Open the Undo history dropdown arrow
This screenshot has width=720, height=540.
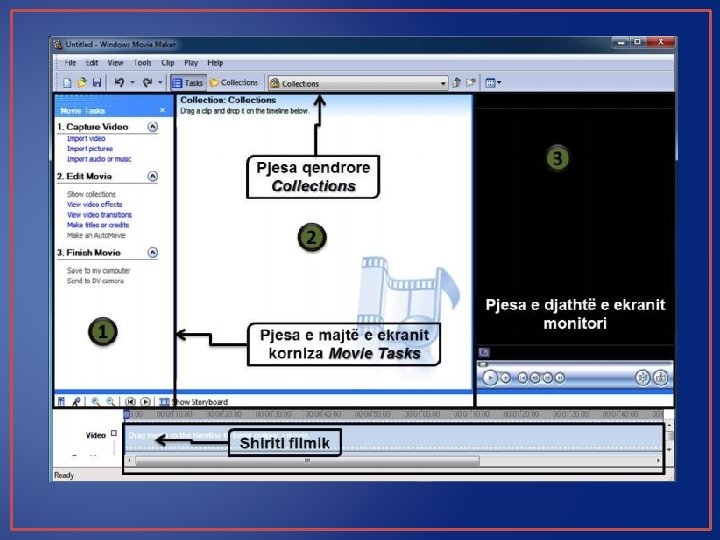click(132, 83)
